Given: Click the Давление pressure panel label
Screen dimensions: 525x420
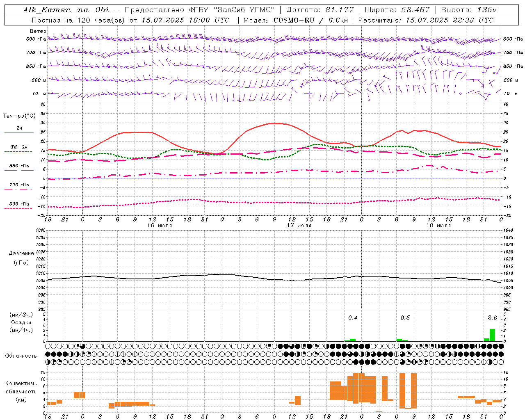Looking at the screenshot, I should [x=21, y=253].
